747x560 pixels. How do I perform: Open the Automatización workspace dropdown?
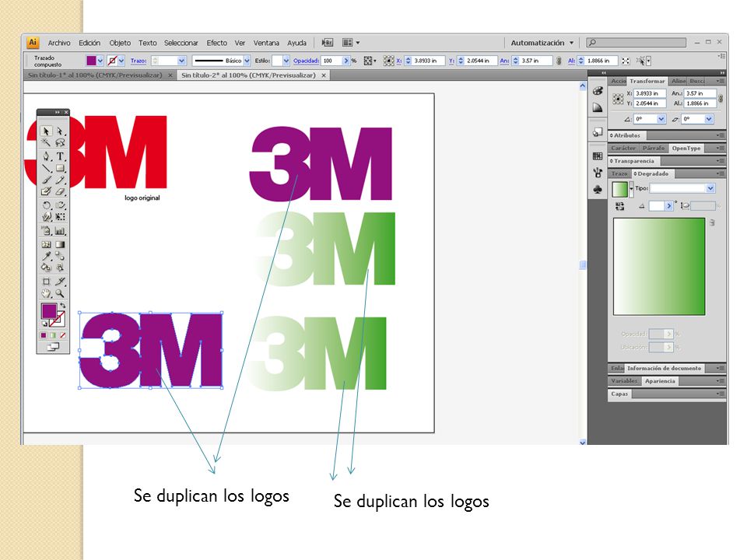click(542, 43)
